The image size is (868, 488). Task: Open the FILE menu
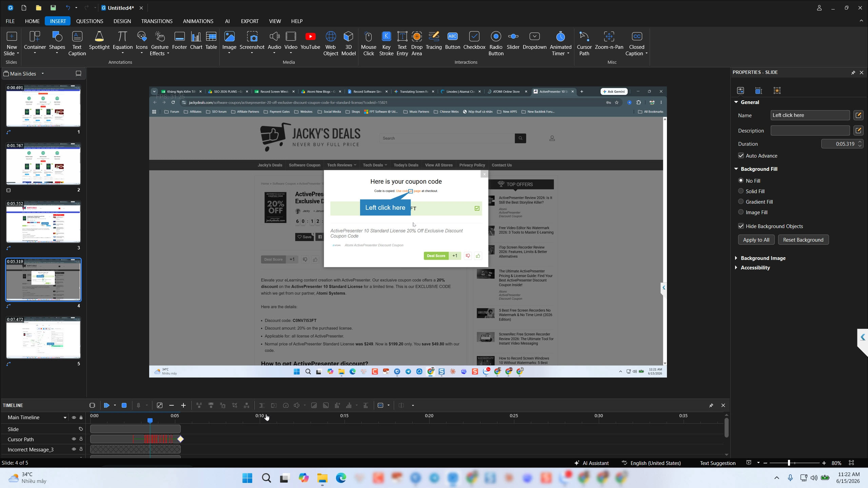click(x=10, y=21)
